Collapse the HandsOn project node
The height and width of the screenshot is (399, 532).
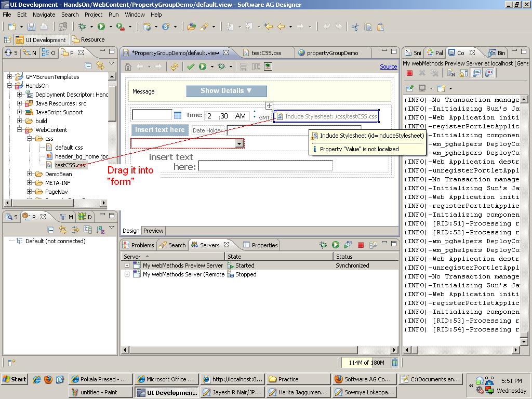(10, 86)
